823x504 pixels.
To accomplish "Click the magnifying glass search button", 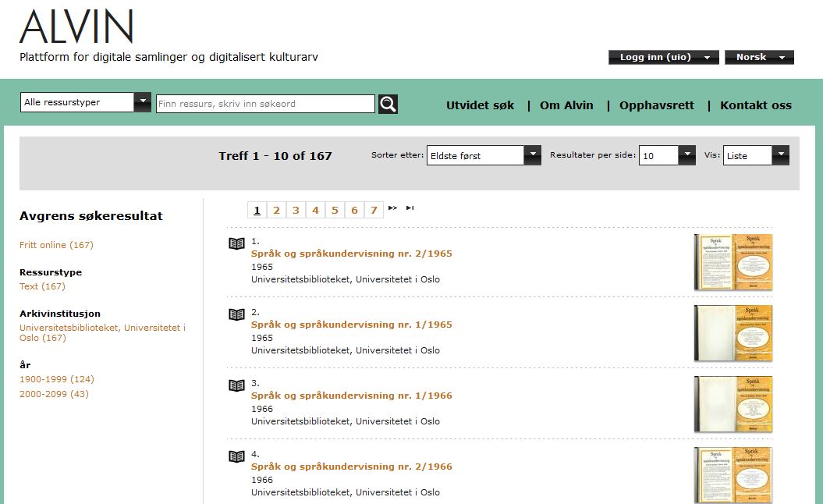I will click(388, 104).
